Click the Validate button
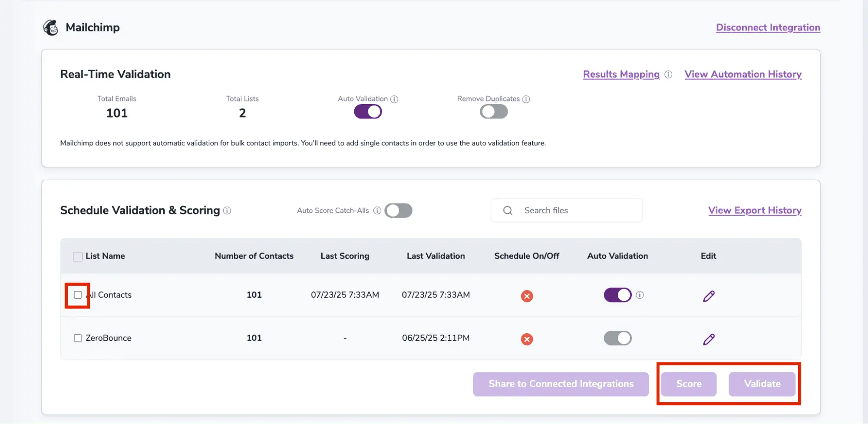The height and width of the screenshot is (424, 868). click(762, 384)
